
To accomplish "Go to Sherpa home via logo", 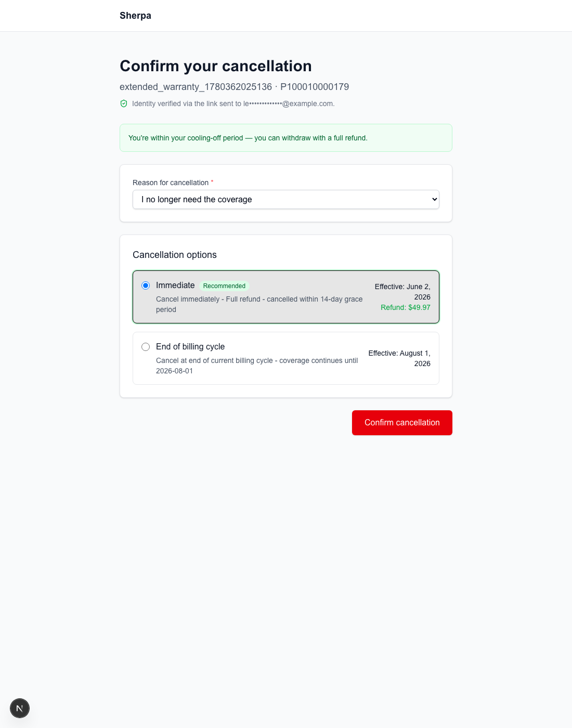I will pos(135,16).
